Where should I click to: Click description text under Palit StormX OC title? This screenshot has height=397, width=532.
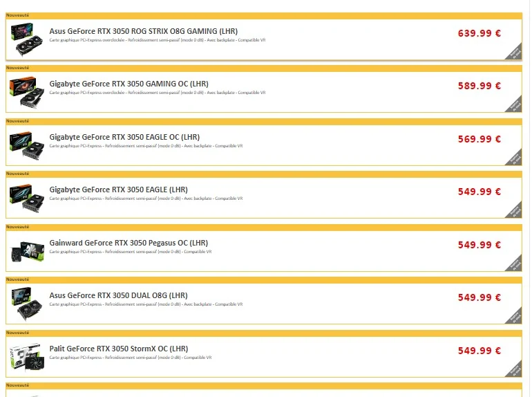point(131,358)
